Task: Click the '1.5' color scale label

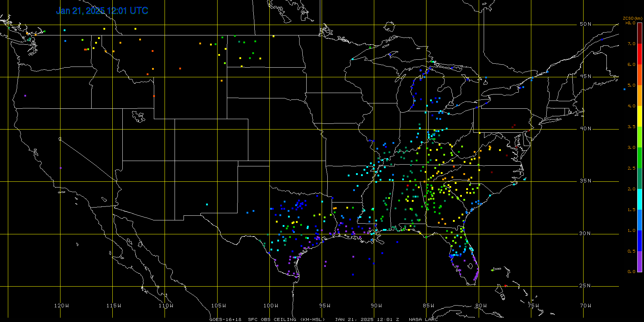Action: pyautogui.click(x=631, y=210)
